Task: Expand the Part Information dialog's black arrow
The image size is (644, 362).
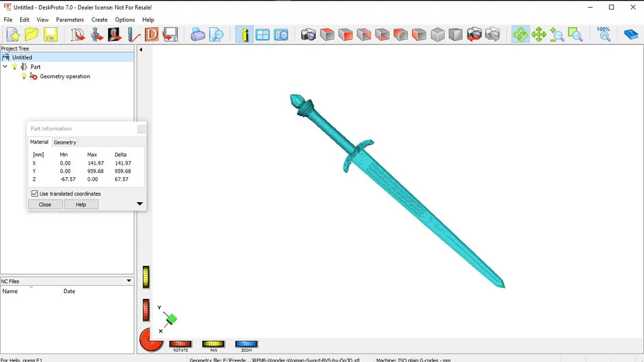Action: click(140, 204)
